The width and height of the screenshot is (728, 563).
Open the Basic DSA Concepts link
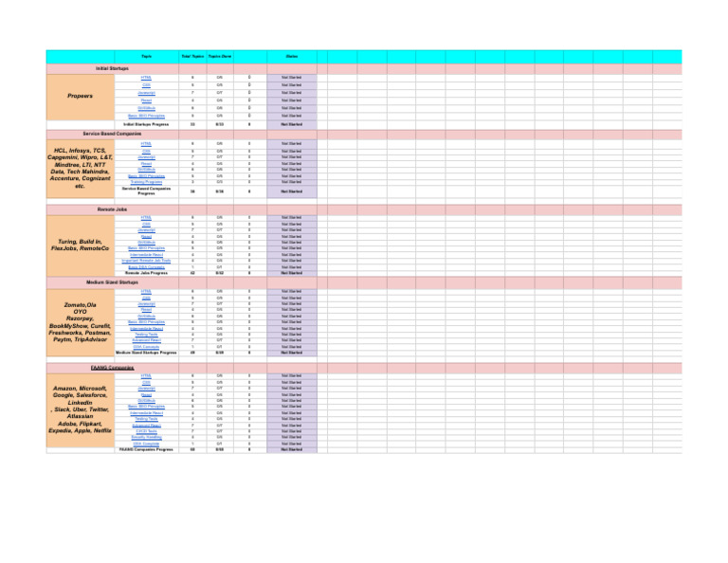tap(146, 267)
